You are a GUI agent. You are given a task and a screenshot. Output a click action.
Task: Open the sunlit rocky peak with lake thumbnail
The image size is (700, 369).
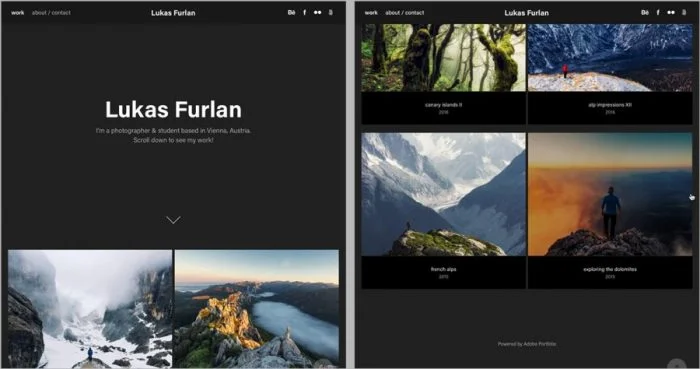tap(257, 309)
